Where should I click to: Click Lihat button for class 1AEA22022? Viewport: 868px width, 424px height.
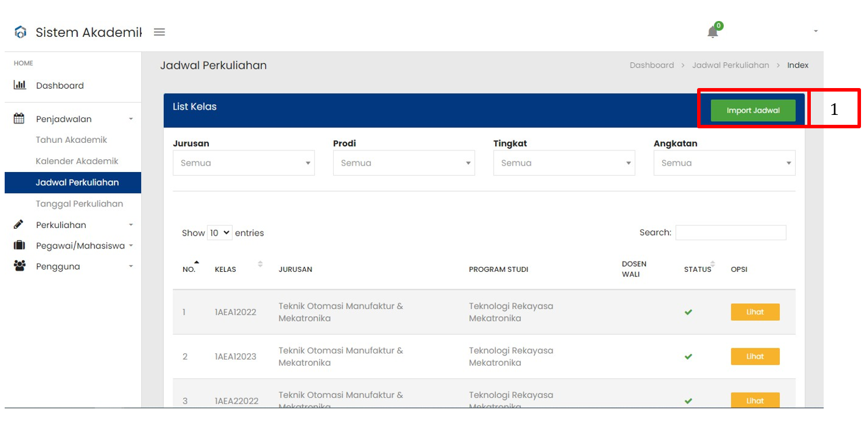click(x=755, y=400)
